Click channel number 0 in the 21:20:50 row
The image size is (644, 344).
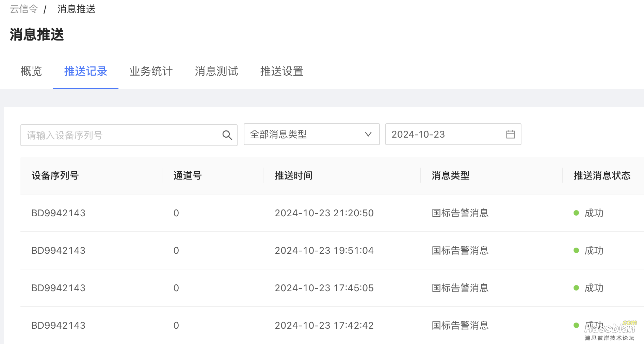[176, 213]
